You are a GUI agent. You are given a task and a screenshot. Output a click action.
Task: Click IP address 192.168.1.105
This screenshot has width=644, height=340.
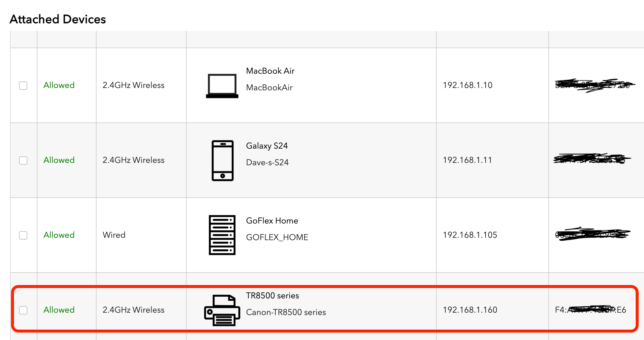pyautogui.click(x=470, y=235)
